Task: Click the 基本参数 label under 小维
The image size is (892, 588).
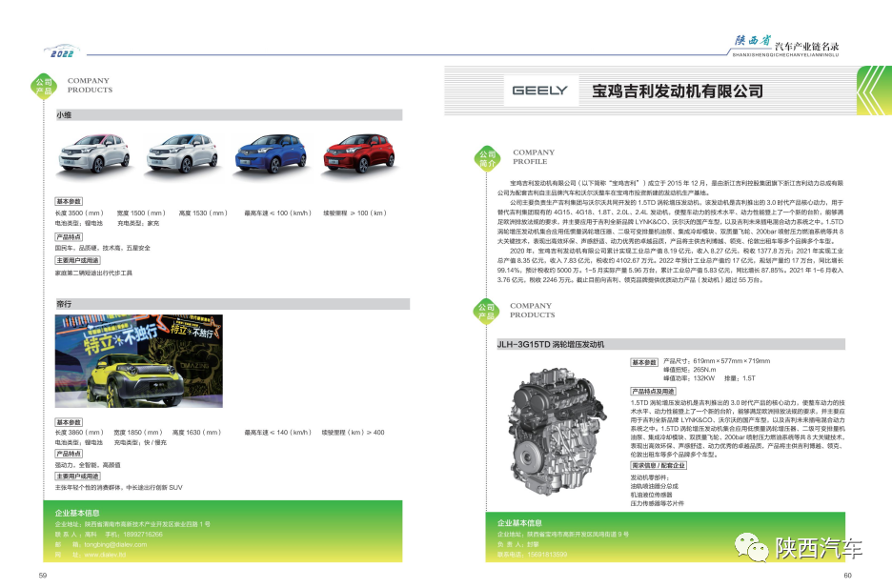Action: pos(69,201)
